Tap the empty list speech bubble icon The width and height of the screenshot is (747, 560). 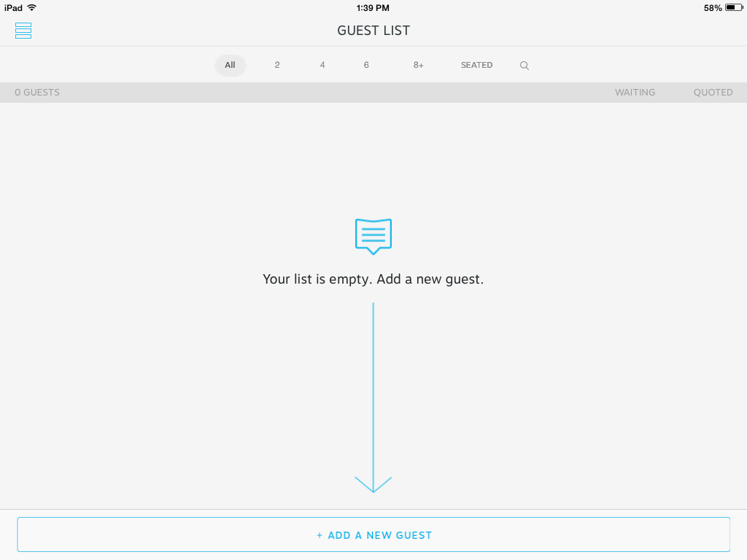(x=373, y=236)
